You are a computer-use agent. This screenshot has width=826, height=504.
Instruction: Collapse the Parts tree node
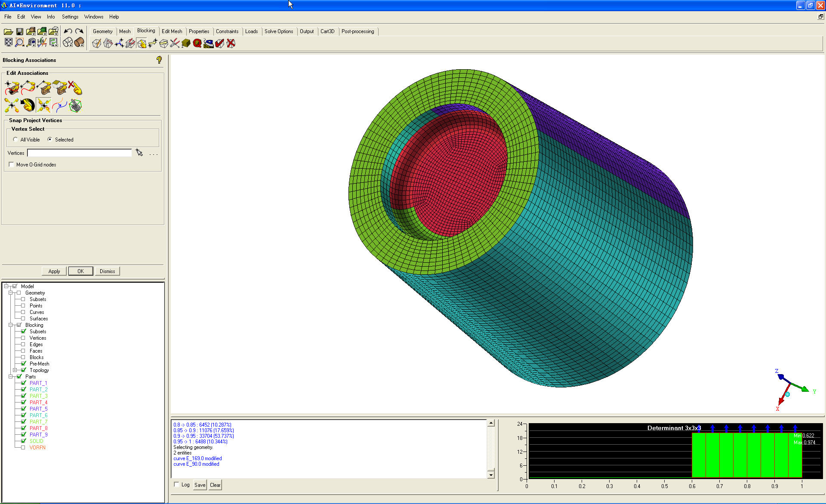(x=10, y=377)
